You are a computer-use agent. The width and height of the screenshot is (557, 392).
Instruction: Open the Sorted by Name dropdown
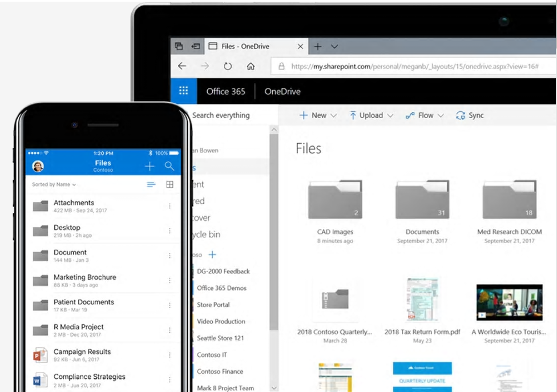(x=54, y=185)
